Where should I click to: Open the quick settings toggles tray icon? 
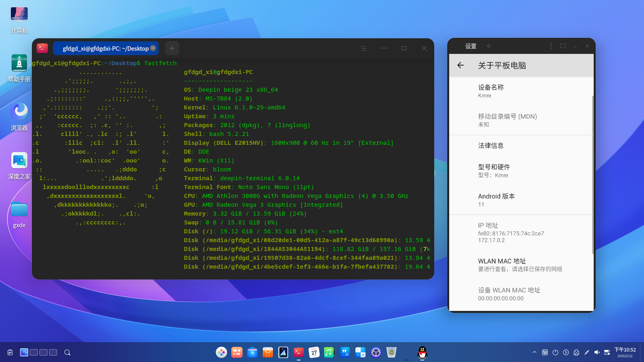coord(607,352)
